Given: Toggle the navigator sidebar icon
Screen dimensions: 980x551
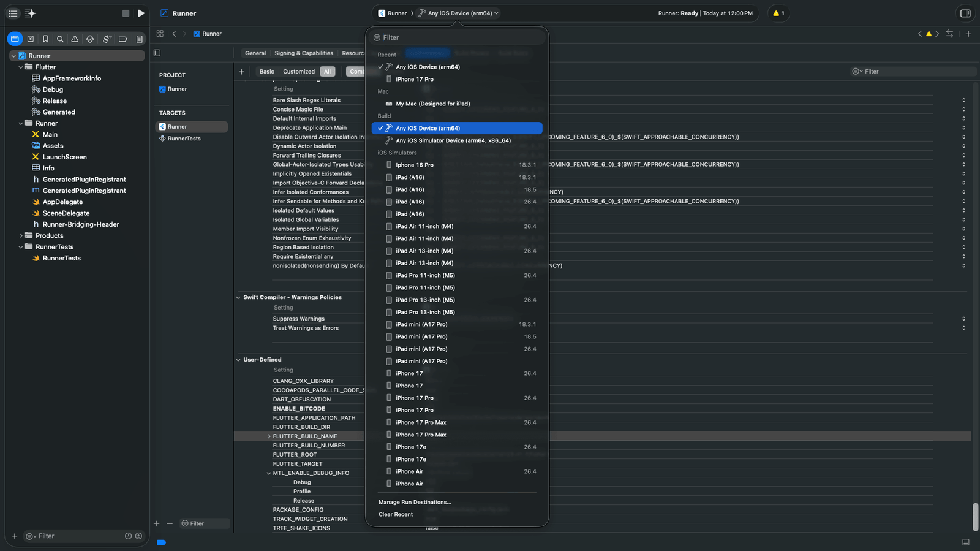Looking at the screenshot, I should click(13, 13).
